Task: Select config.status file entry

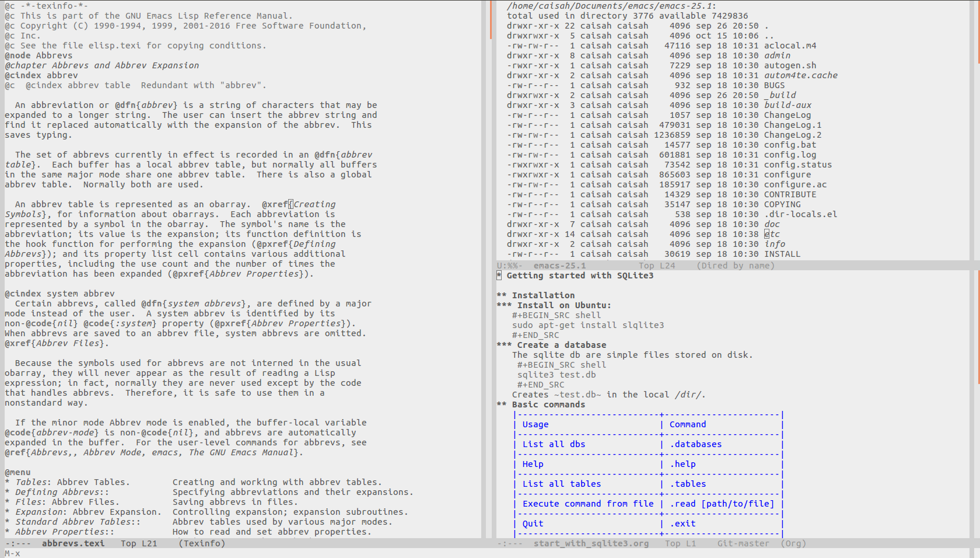Action: [x=798, y=165]
